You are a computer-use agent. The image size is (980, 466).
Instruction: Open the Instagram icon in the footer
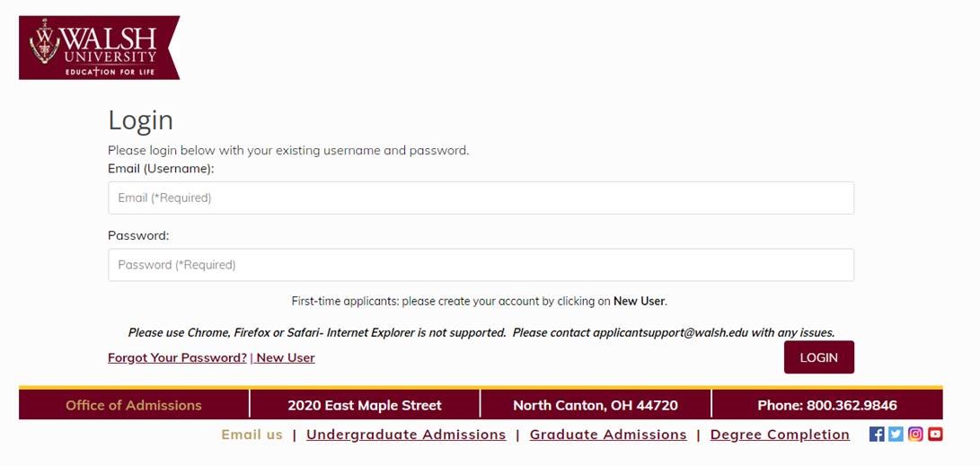click(x=915, y=435)
